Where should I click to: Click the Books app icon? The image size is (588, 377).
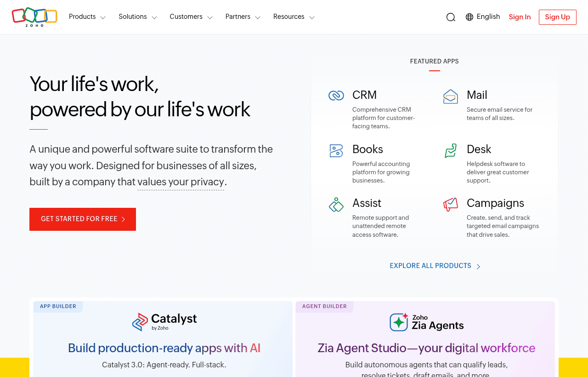tap(336, 150)
